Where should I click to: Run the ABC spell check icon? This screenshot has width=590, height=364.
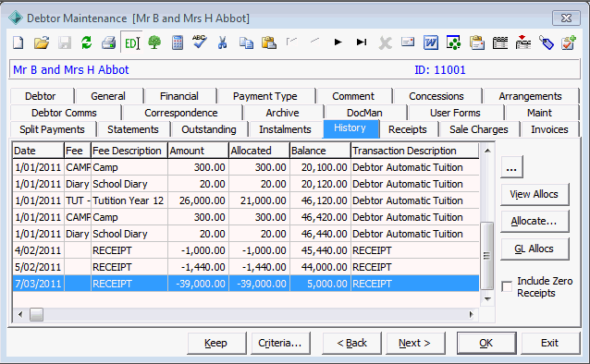click(x=200, y=42)
